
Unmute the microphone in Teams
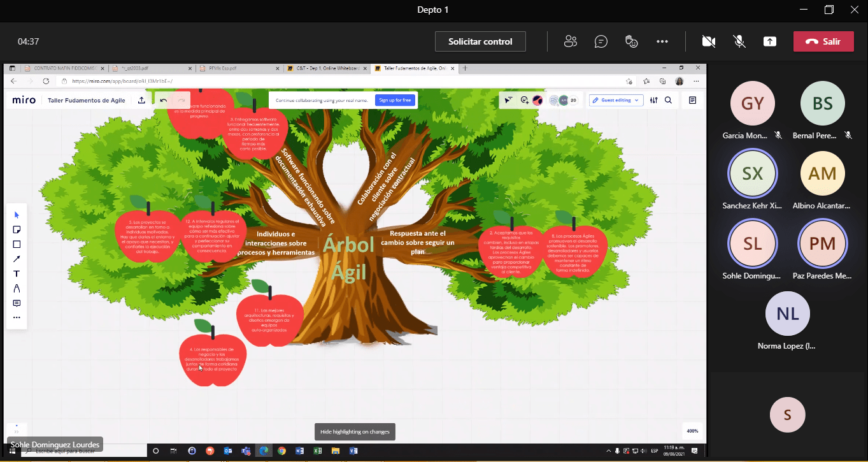point(739,41)
